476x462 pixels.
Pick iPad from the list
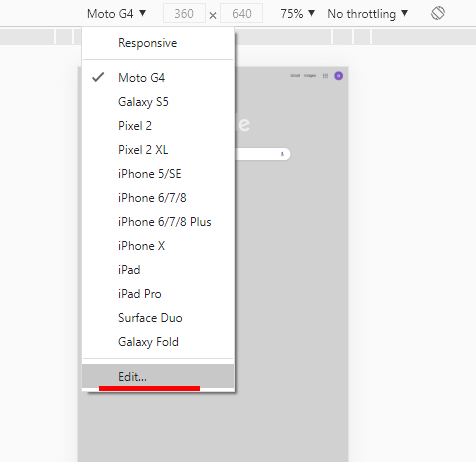[158, 270]
